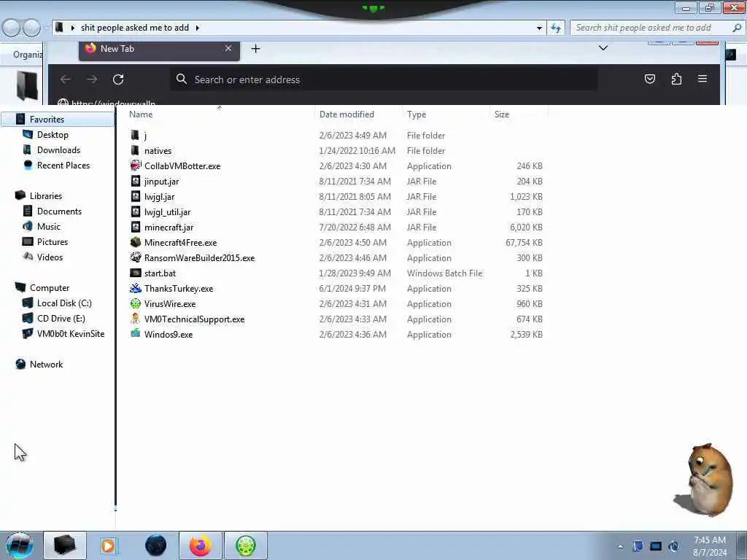Expand the root breadcrumb arrow in address bar

72,28
